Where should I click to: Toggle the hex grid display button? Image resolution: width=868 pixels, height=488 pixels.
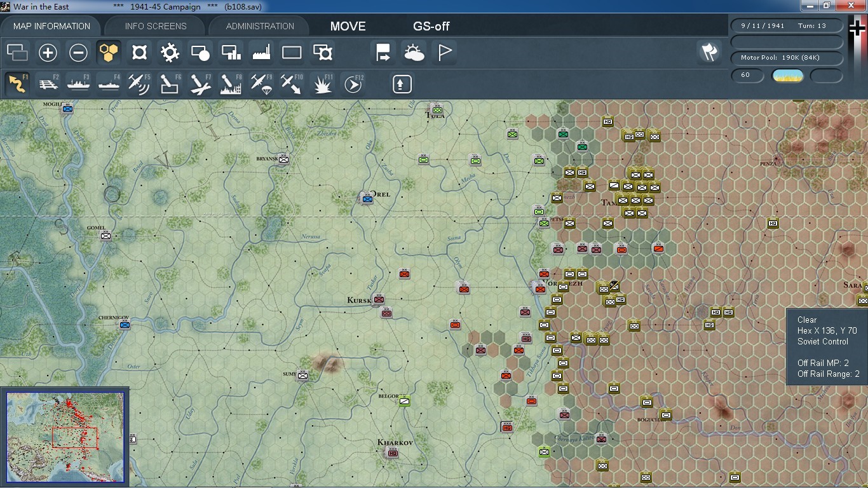[x=109, y=53]
